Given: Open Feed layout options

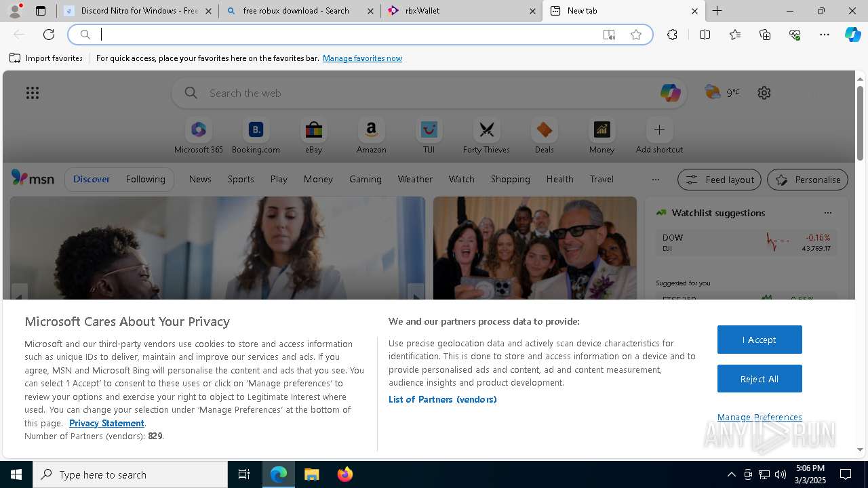Looking at the screenshot, I should [719, 180].
